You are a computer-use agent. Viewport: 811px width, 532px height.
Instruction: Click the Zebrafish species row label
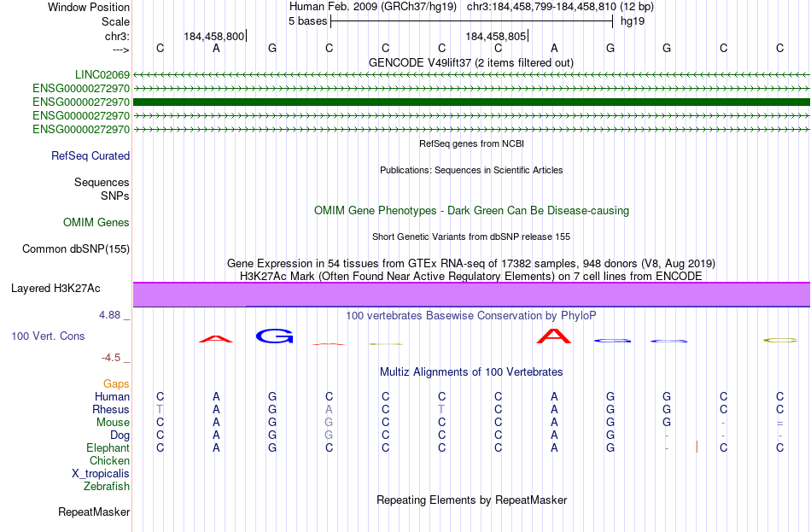coord(107,487)
